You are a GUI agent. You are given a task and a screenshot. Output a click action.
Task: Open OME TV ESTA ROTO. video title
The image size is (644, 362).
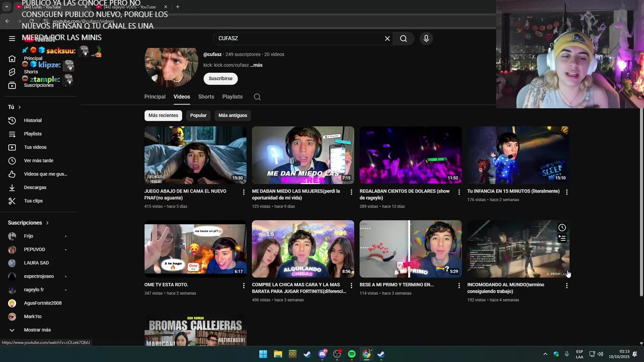[166, 285]
